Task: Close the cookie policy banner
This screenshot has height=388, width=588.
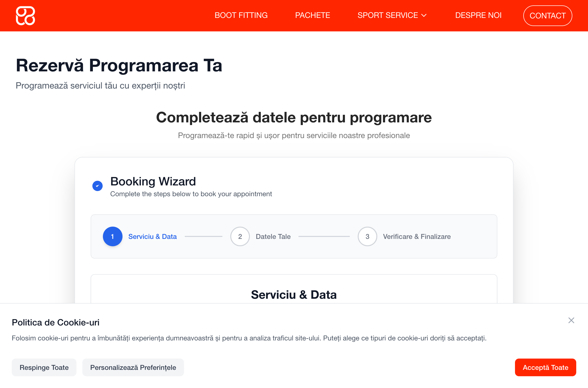Action: click(x=571, y=320)
